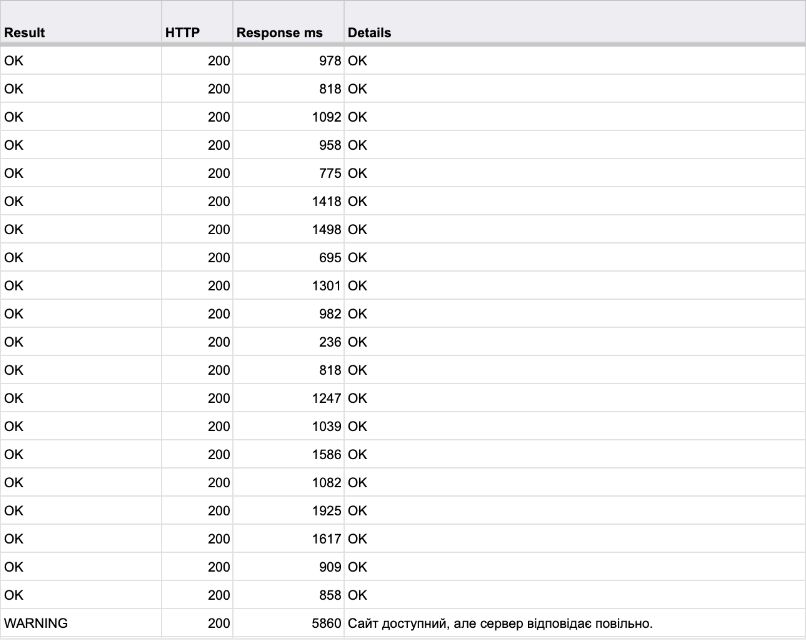Click the response time cell 695
The width and height of the screenshot is (806, 640).
pos(288,258)
